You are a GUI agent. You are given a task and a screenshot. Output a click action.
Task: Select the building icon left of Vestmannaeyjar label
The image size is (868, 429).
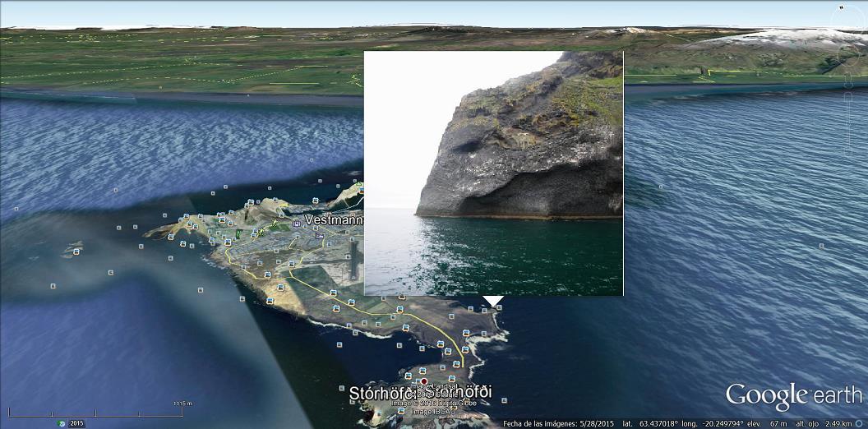point(296,222)
